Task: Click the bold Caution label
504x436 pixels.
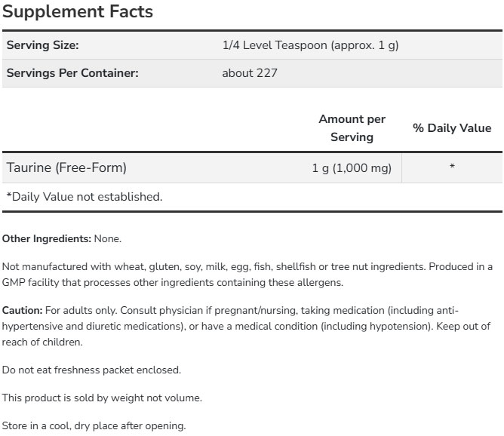Action: 23,311
